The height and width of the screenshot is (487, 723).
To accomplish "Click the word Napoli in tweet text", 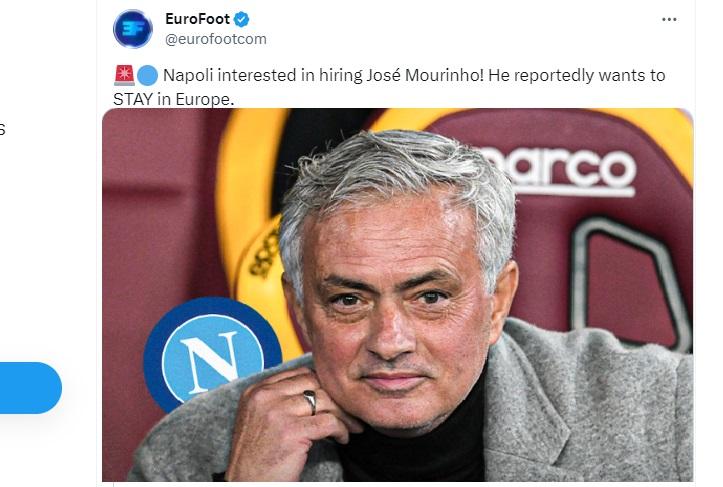I will pyautogui.click(x=188, y=75).
